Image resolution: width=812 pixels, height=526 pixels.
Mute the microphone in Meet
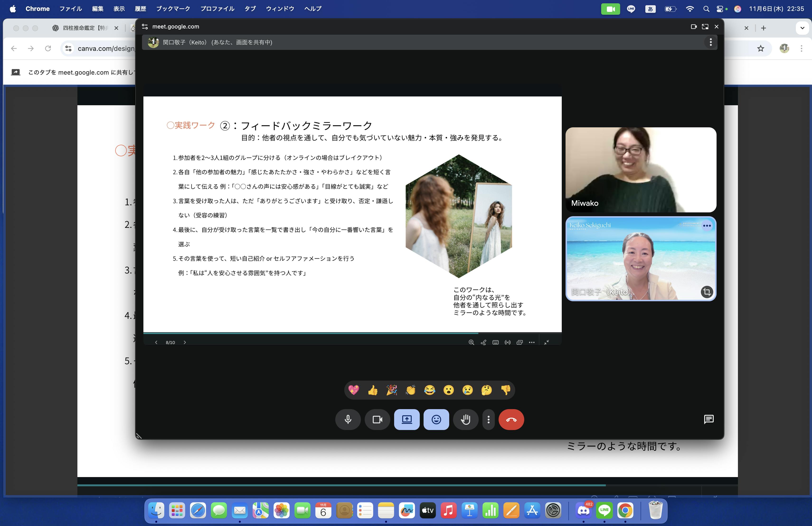click(x=348, y=420)
